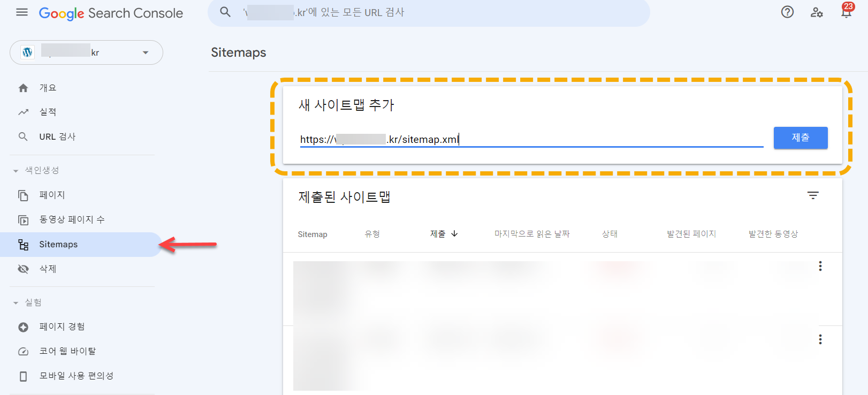Collapse the 실험 section
Image resolution: width=868 pixels, height=395 pixels.
coord(16,303)
